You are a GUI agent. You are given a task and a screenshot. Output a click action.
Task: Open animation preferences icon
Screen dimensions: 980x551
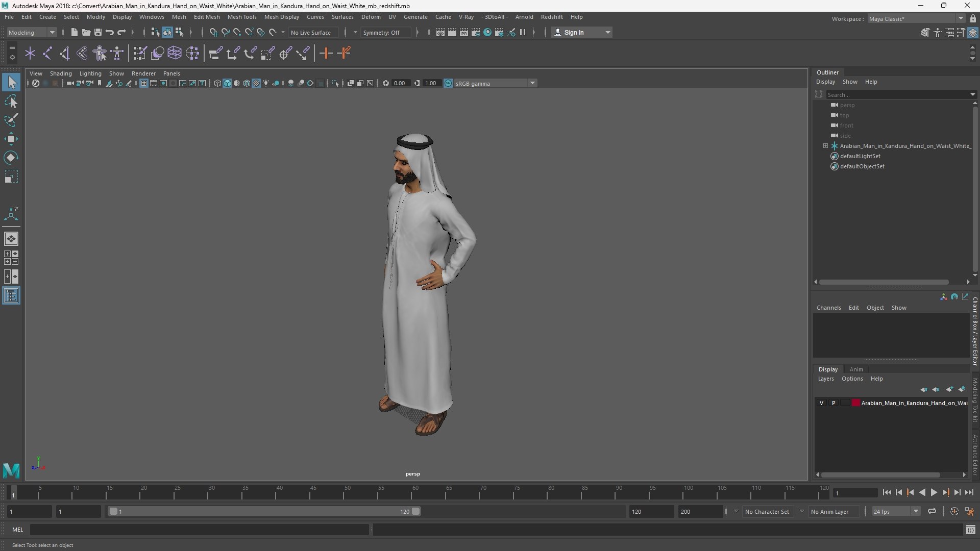tap(969, 511)
